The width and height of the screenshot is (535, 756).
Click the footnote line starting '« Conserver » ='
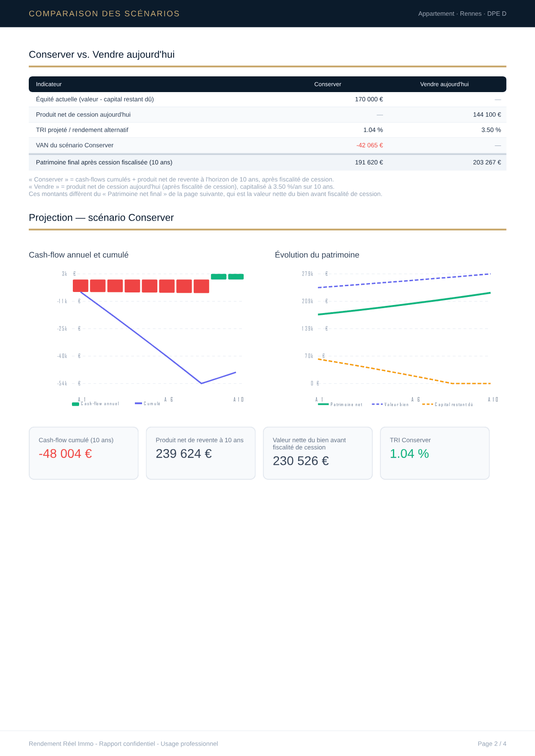[181, 179]
